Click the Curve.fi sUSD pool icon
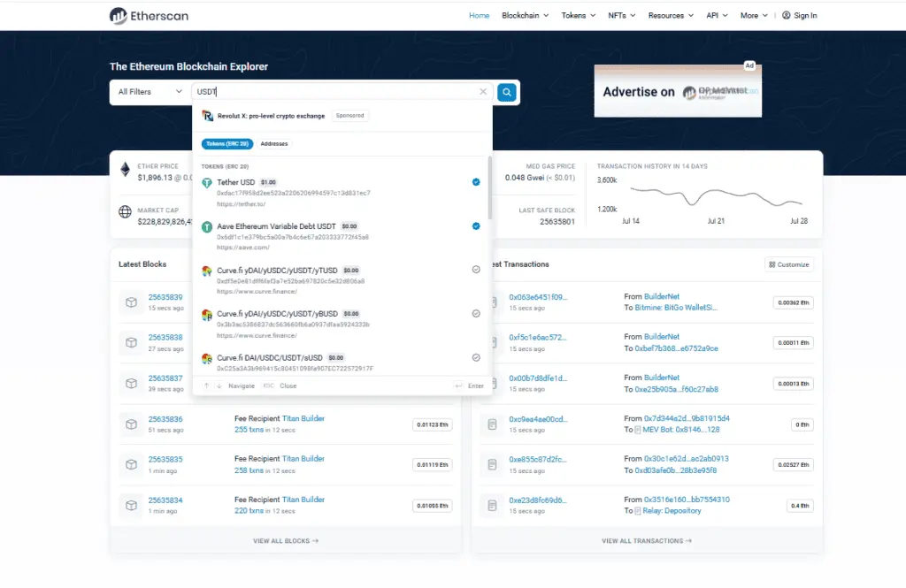The image size is (906, 588). 207,359
